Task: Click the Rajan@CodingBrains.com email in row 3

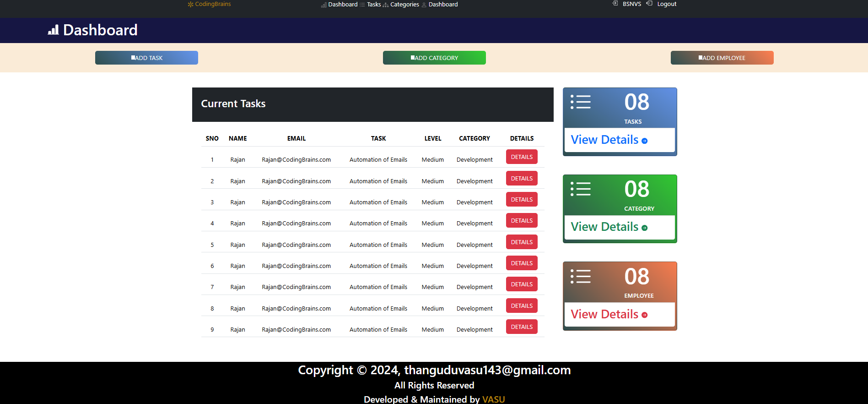Action: pyautogui.click(x=296, y=202)
